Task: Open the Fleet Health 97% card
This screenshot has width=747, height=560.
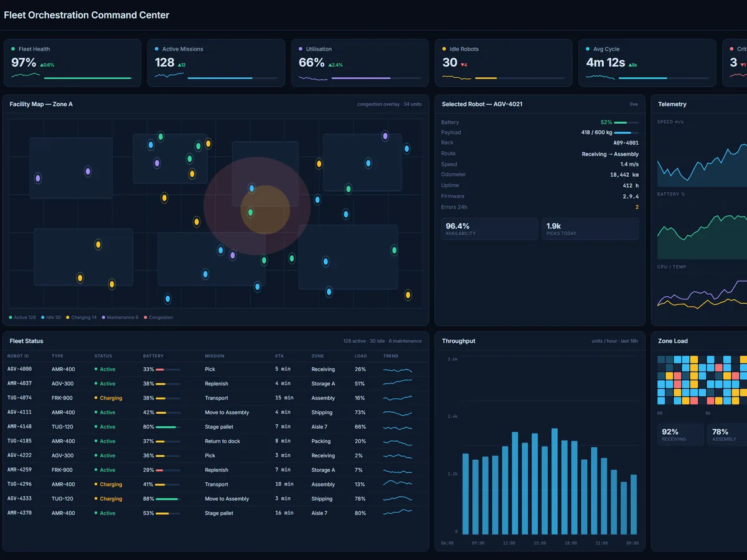Action: (x=72, y=63)
